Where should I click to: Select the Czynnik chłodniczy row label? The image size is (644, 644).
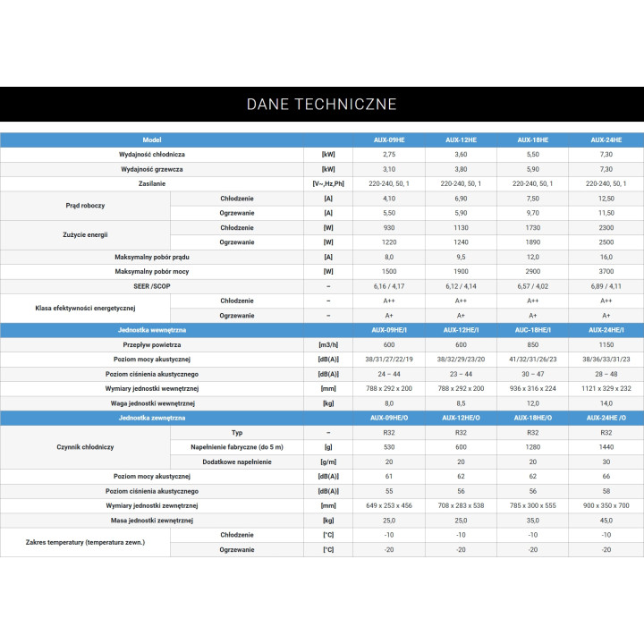pyautogui.click(x=85, y=447)
